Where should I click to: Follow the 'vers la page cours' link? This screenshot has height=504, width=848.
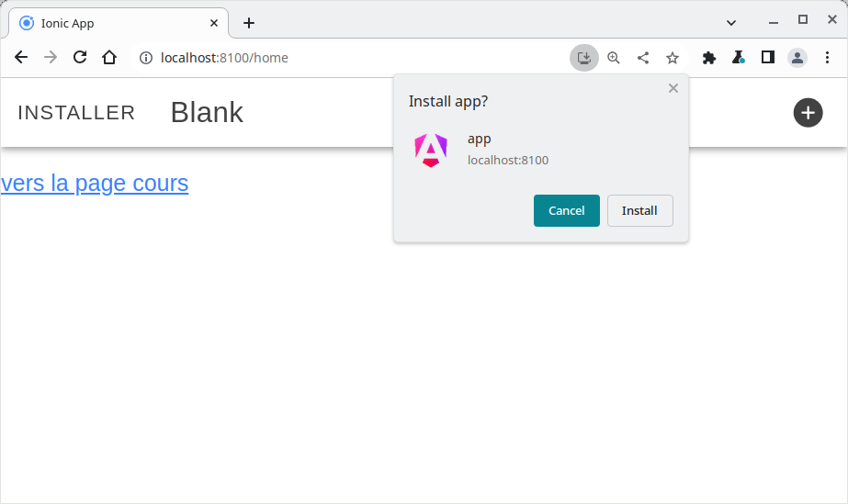tap(95, 184)
